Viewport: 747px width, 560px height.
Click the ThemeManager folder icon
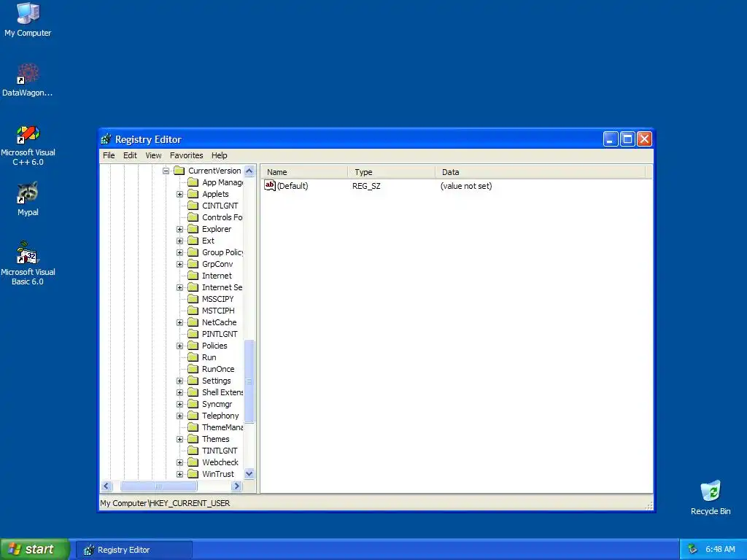193,427
